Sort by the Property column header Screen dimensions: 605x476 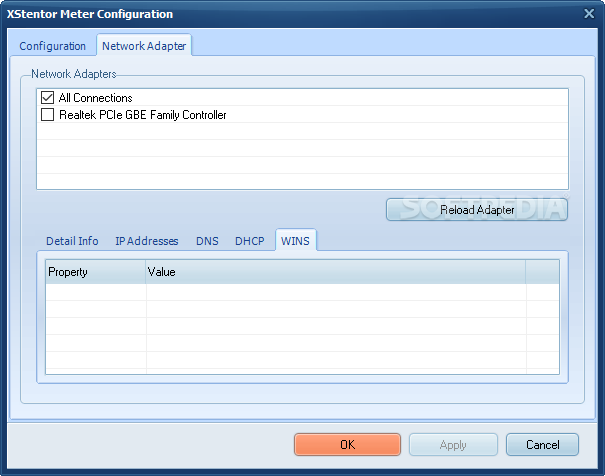pyautogui.click(x=96, y=272)
